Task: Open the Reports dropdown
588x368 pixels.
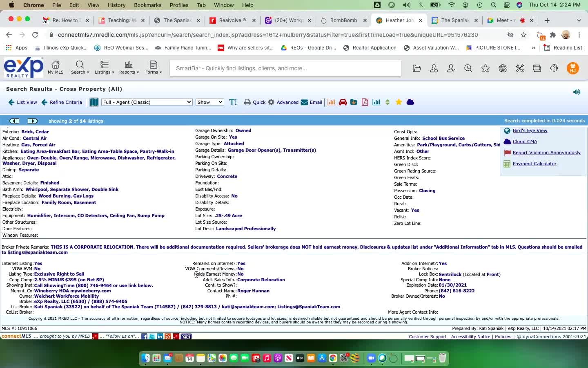Action: coord(129,67)
